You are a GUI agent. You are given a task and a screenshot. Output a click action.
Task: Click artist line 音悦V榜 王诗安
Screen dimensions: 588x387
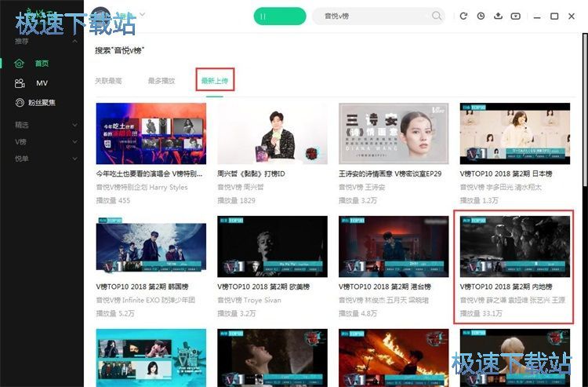tap(361, 188)
